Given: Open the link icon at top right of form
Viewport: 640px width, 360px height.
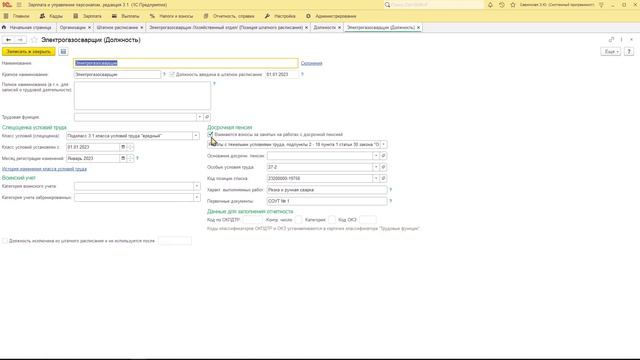Looking at the screenshot, I should click(611, 40).
